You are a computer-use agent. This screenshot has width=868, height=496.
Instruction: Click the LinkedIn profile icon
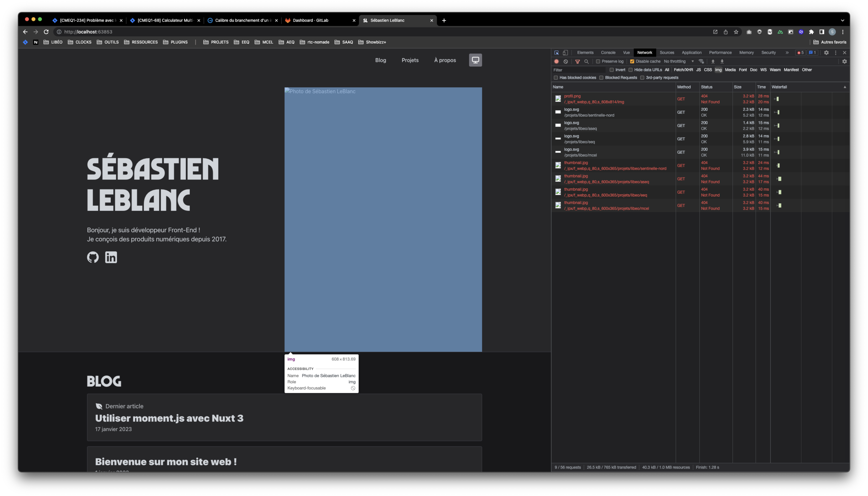pyautogui.click(x=111, y=257)
